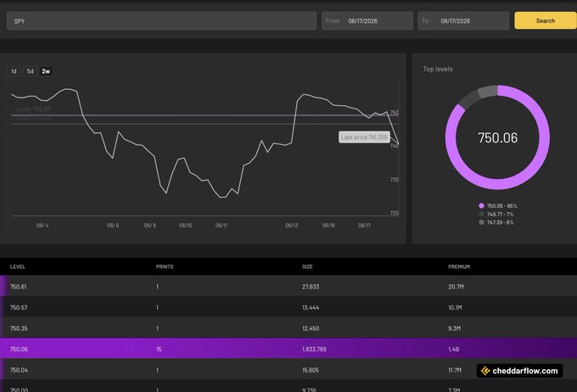
Task: Click the 749.77 - 7% legend dot
Action: 481,214
